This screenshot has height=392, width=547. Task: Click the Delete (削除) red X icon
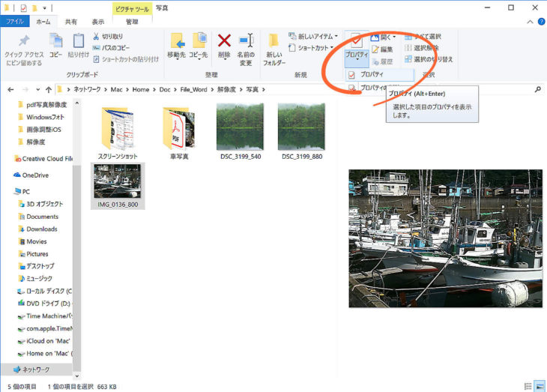click(224, 41)
